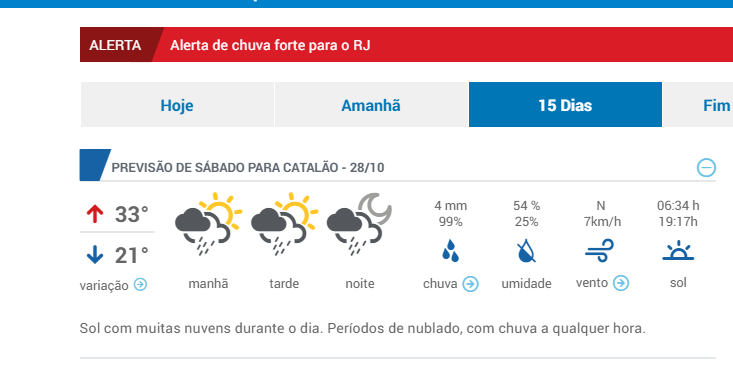Click the Previsão de Sábado para Catalão heading
The image size is (733, 366).
pos(248,167)
